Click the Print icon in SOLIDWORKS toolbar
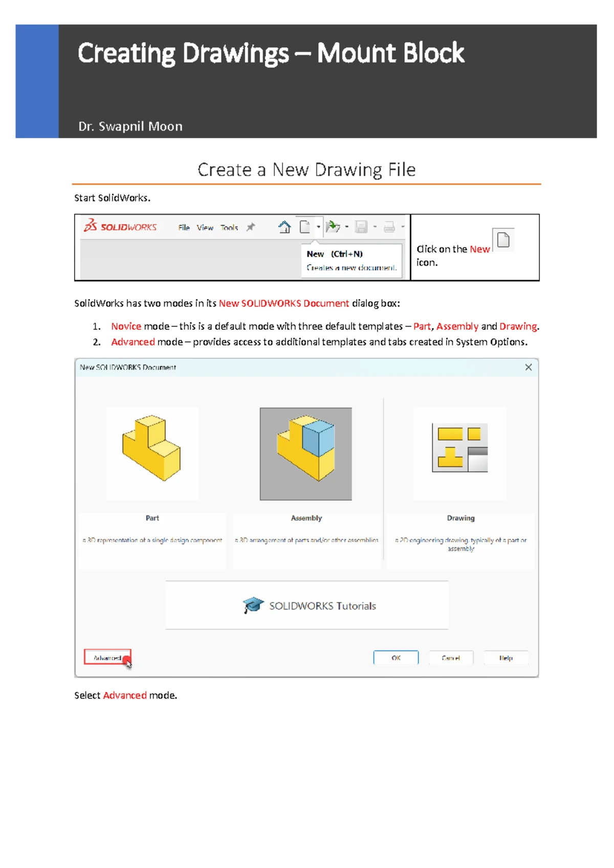The image size is (614, 868). (x=389, y=227)
